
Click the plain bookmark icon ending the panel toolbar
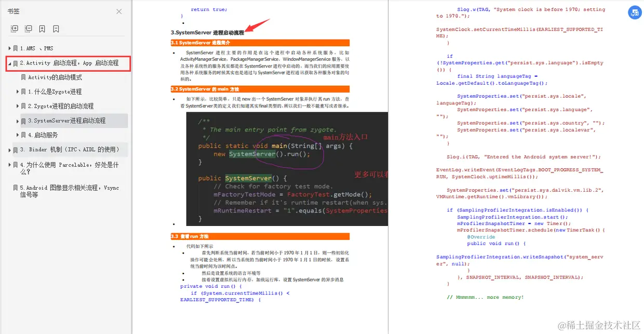pyautogui.click(x=56, y=29)
